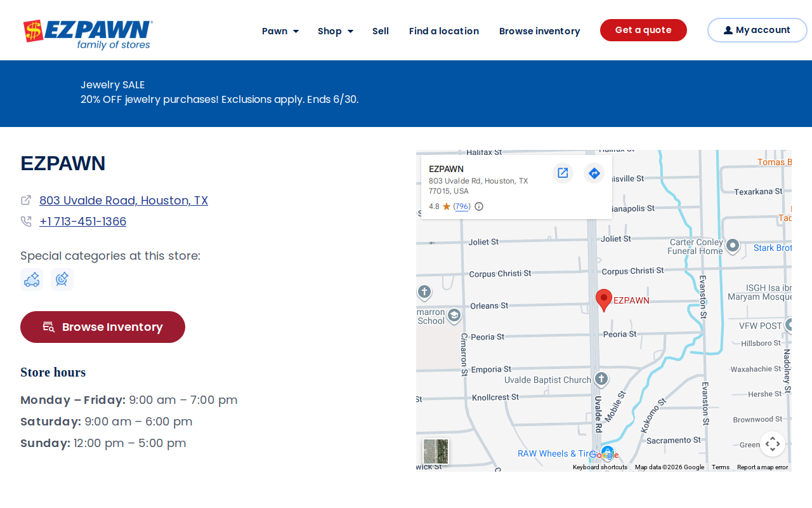Click the 803 Uvalde Road address link
812x508 pixels.
(x=124, y=201)
